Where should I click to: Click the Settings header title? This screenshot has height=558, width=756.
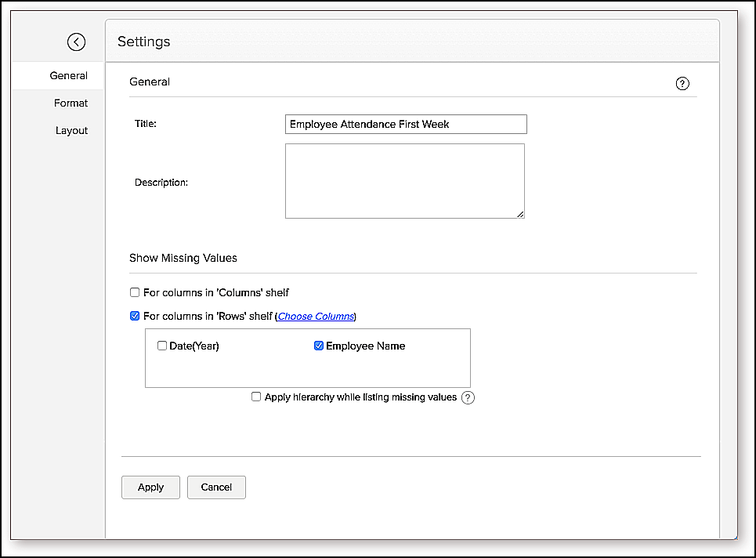point(143,42)
